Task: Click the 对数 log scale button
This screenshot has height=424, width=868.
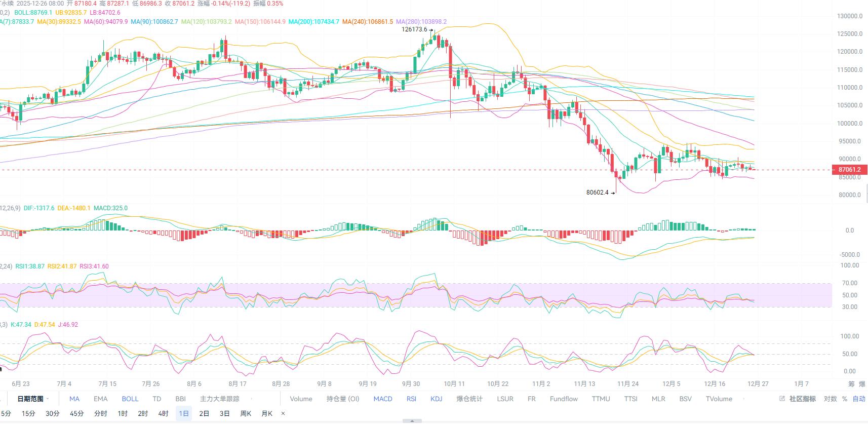Action: 830,399
